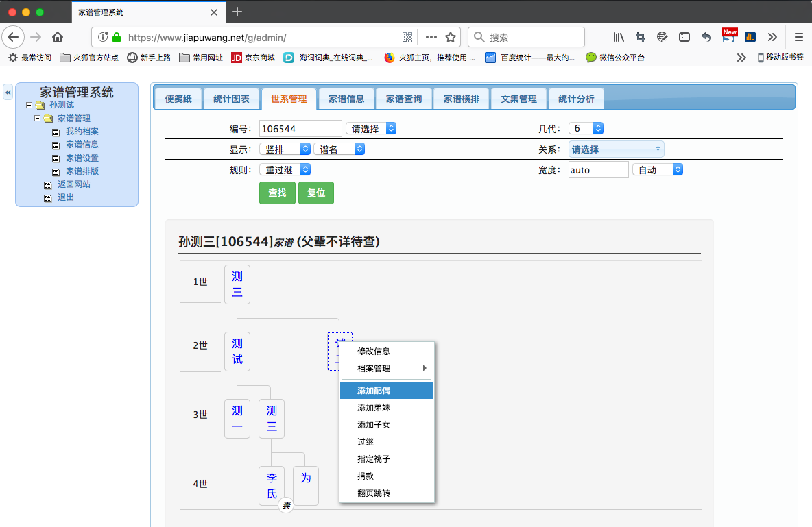Expand the toolbar overflow chevron

tap(772, 37)
